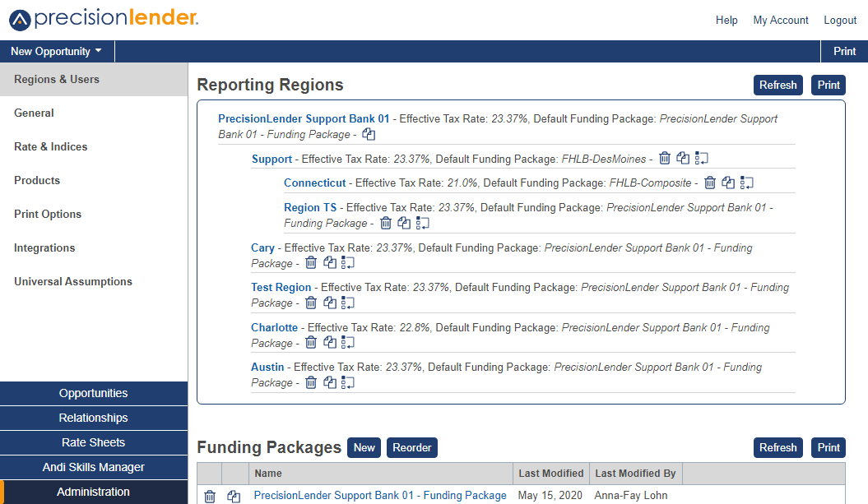This screenshot has height=504, width=868.
Task: Open the New Opportunity dropdown
Action: click(57, 52)
